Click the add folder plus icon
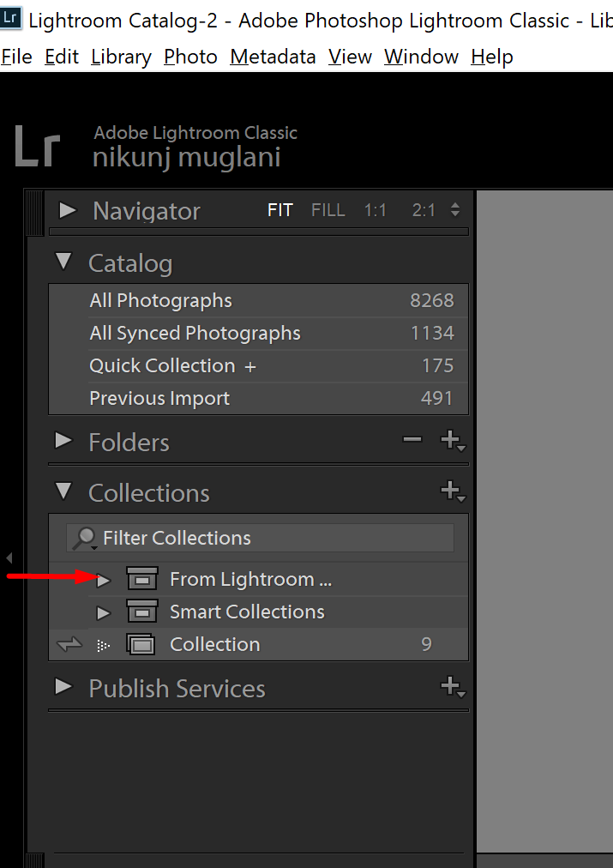This screenshot has width=613, height=868. pyautogui.click(x=450, y=438)
